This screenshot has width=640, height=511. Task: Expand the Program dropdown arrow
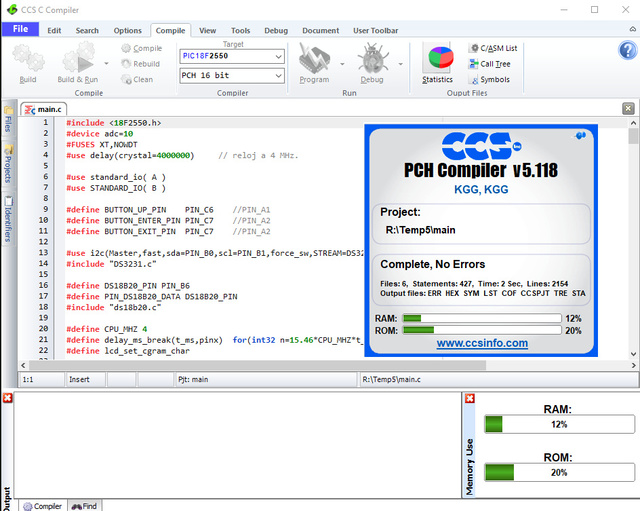point(342,64)
